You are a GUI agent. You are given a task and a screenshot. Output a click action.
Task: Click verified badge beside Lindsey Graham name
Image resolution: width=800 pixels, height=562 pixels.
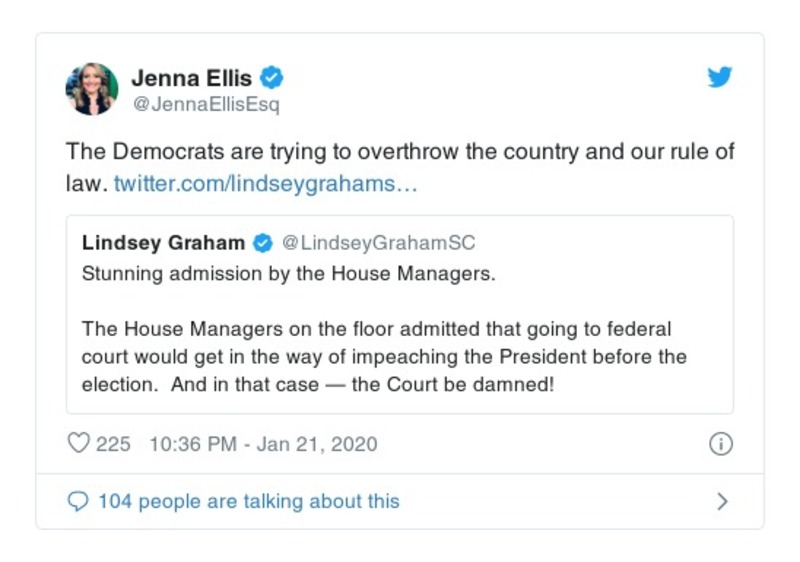tap(263, 243)
